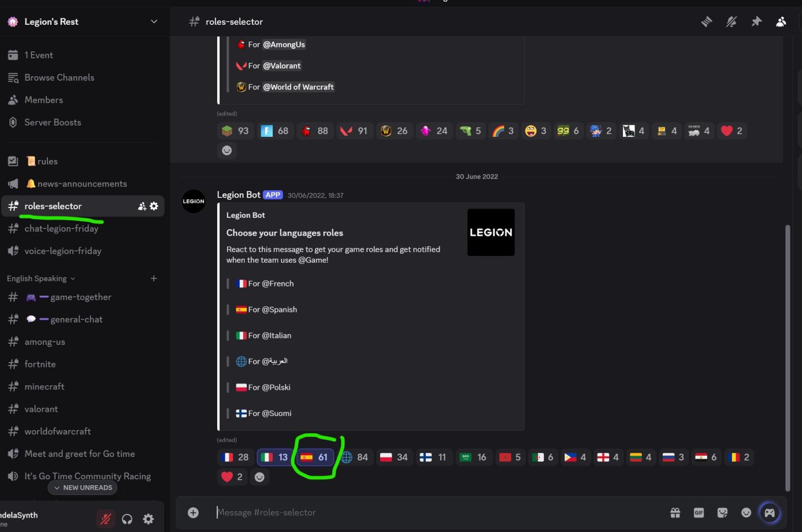Screen dimensions: 802x532
Task: Collapse the English Speaking category
Action: pyautogui.click(x=37, y=278)
